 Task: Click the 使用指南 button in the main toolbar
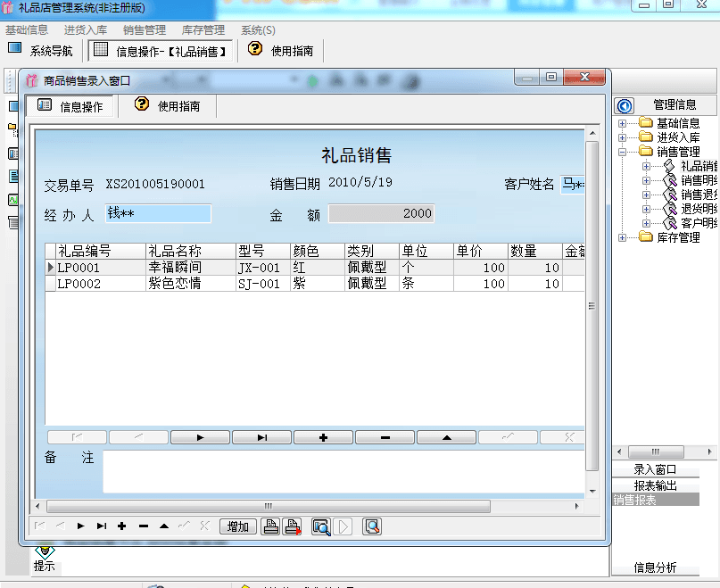tap(281, 50)
